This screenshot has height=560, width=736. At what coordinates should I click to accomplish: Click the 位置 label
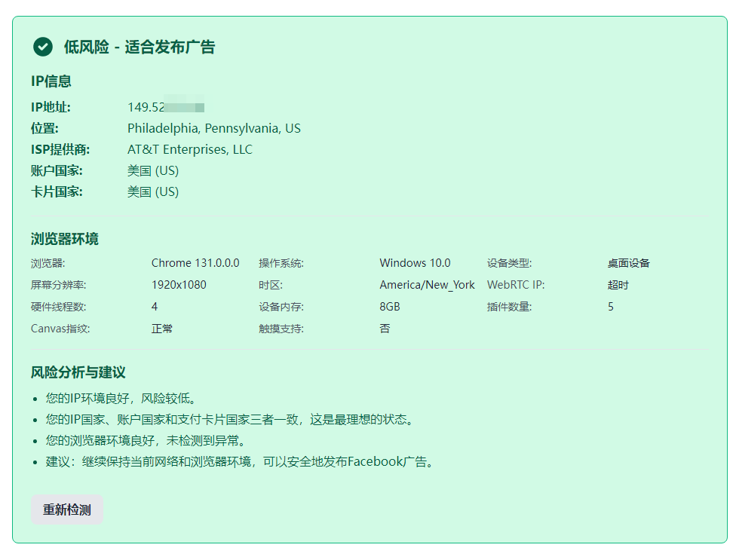point(44,129)
